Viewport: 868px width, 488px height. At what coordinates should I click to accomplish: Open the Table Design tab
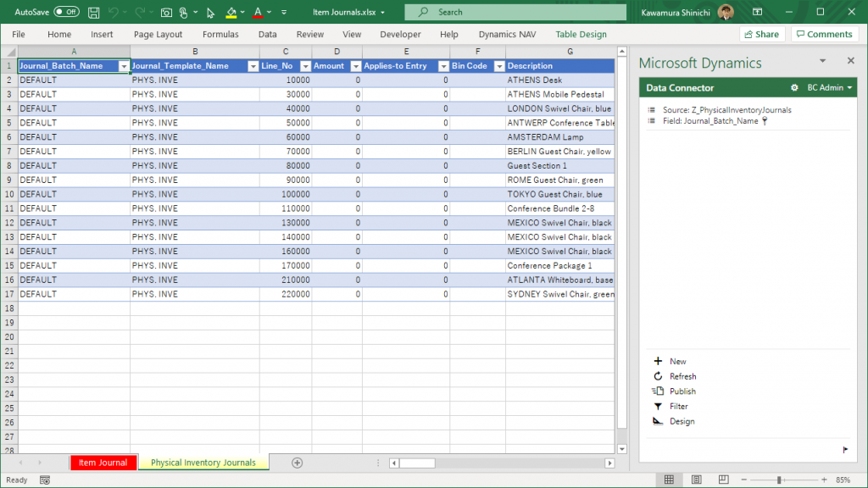pyautogui.click(x=581, y=34)
